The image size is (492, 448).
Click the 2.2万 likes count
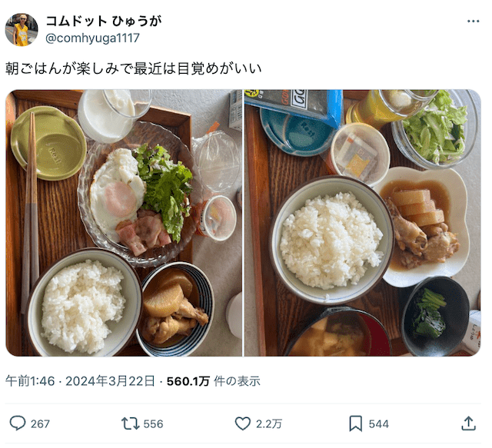click(x=269, y=424)
